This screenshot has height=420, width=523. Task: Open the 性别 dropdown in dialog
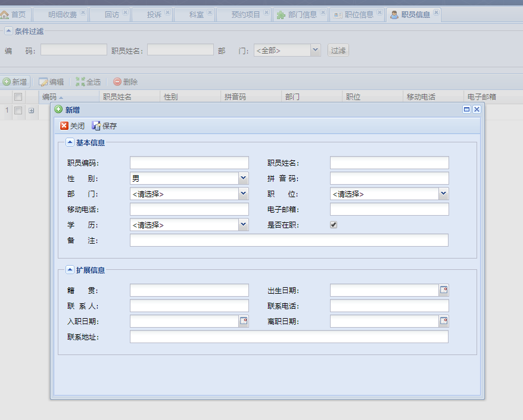click(x=244, y=178)
